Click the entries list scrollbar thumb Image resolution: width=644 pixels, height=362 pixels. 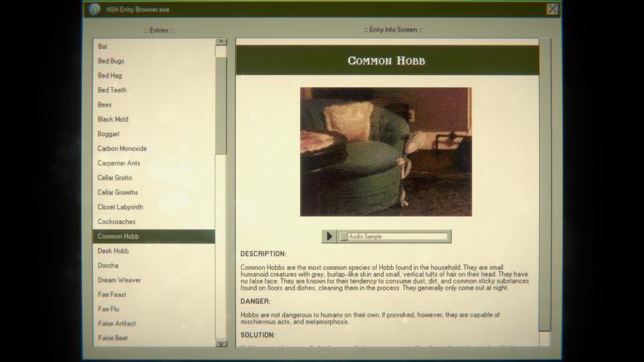(221, 105)
